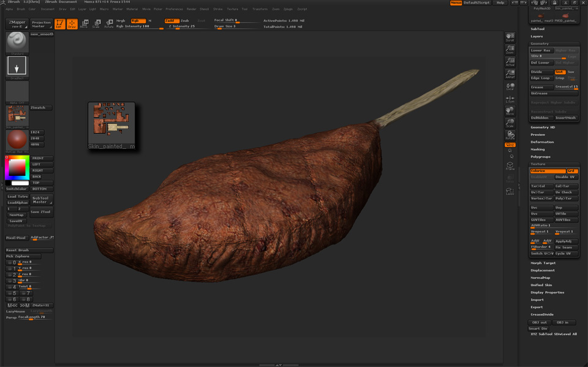Viewport: 588px width, 367px height.
Task: Select the Draw mode icon
Action: coord(72,24)
